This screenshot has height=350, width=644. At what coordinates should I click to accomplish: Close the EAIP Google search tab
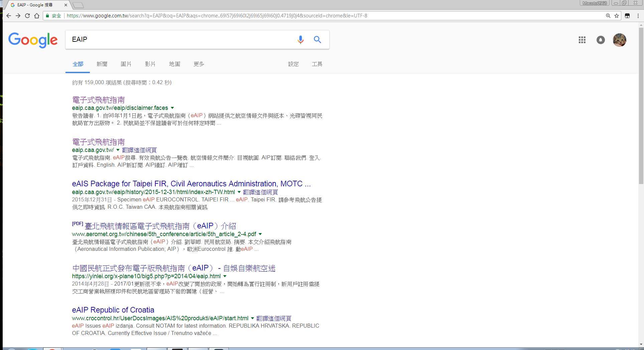tap(66, 5)
